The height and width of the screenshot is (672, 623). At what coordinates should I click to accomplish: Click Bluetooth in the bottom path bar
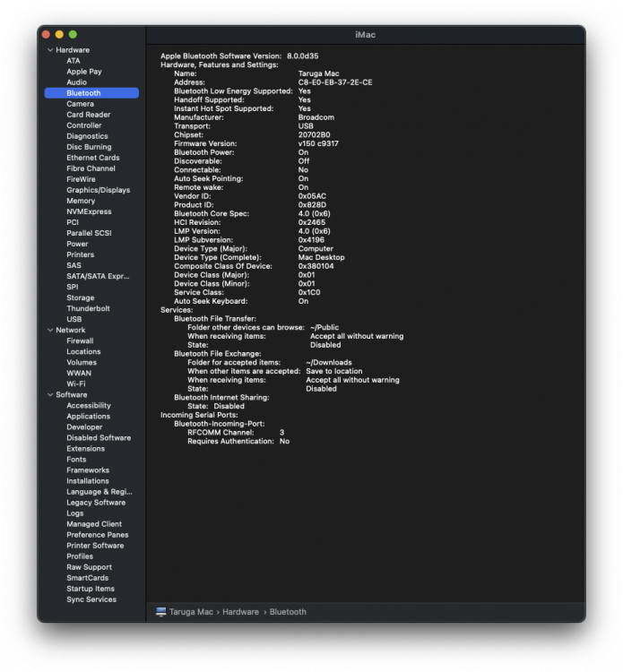click(288, 612)
